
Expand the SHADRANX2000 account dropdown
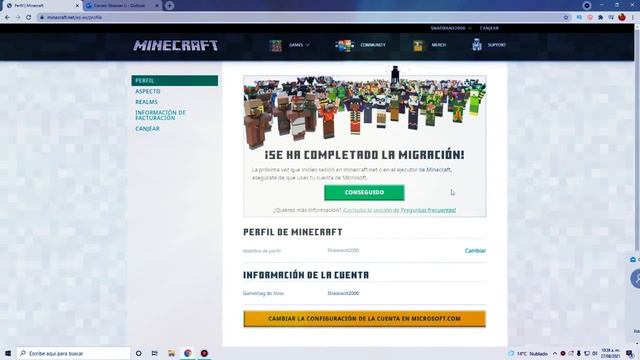(451, 28)
